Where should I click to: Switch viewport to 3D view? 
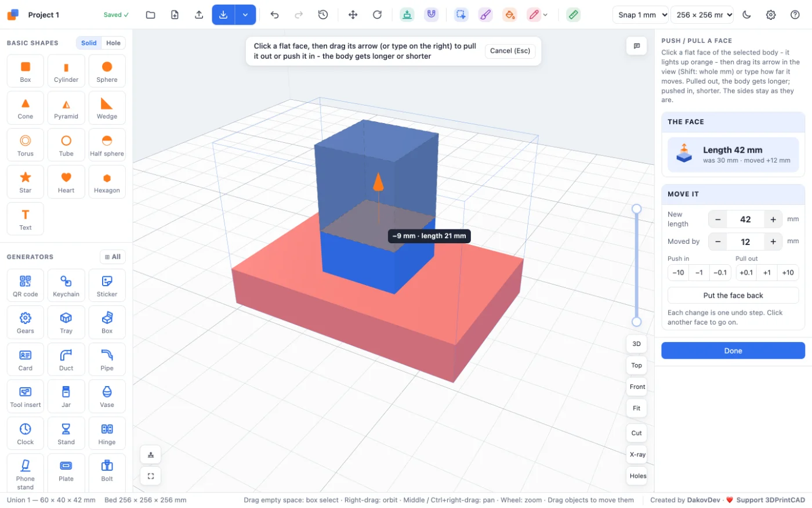(x=637, y=344)
